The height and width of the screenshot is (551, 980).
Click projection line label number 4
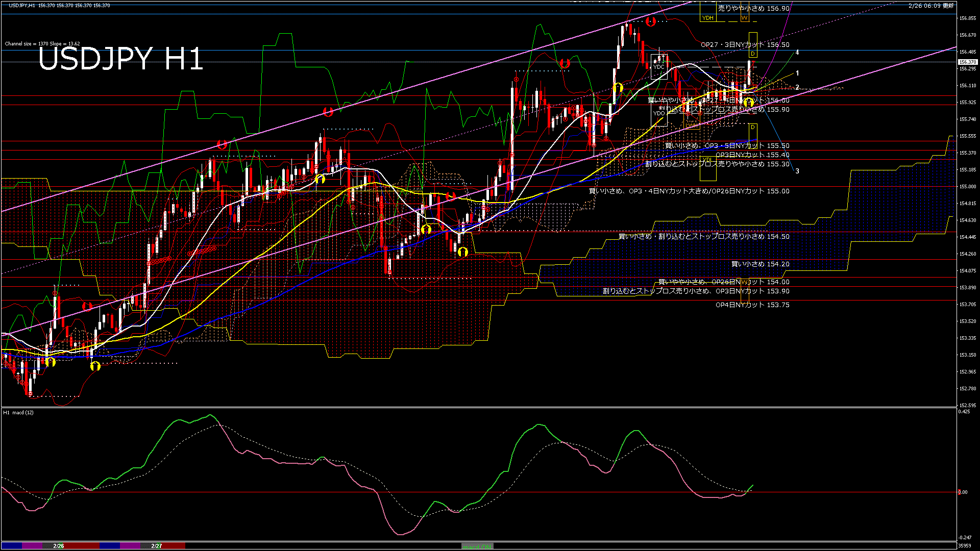point(797,53)
